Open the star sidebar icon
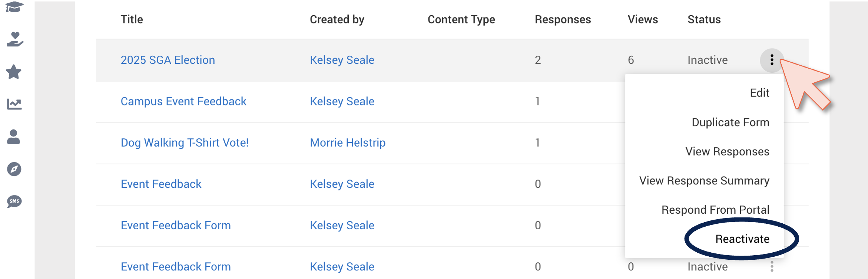 14,72
